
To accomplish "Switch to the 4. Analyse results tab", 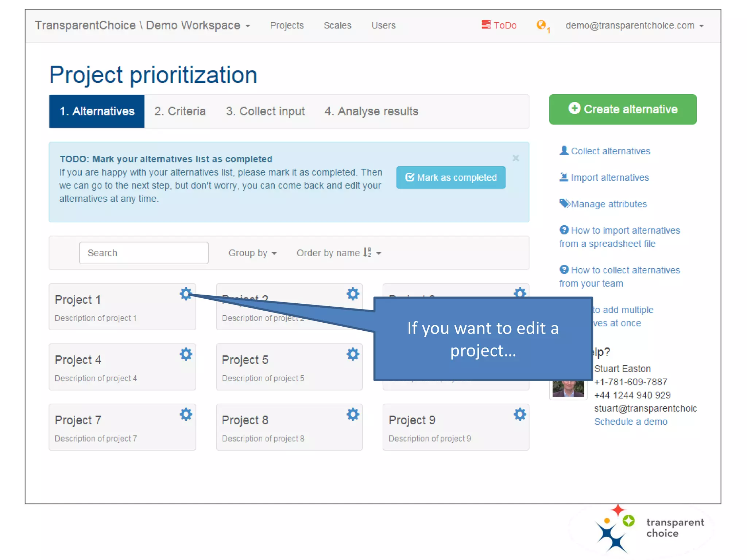I will [x=371, y=111].
